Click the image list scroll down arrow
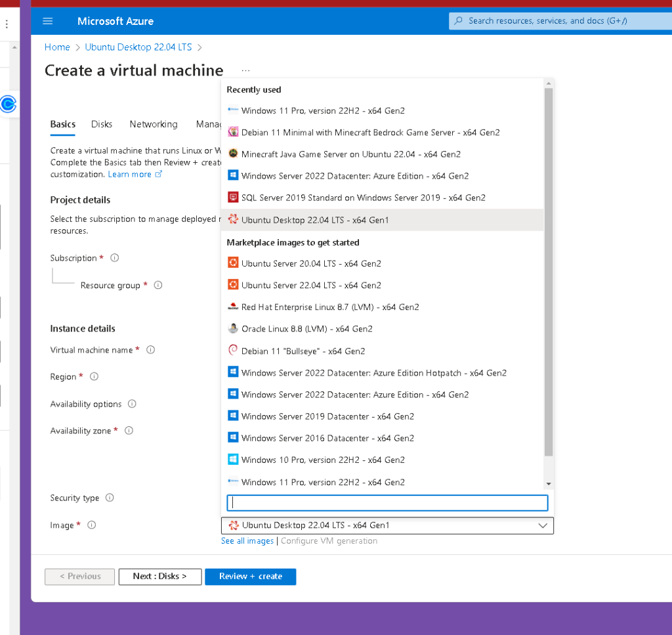Viewport: 672px width, 635px height. coord(548,484)
